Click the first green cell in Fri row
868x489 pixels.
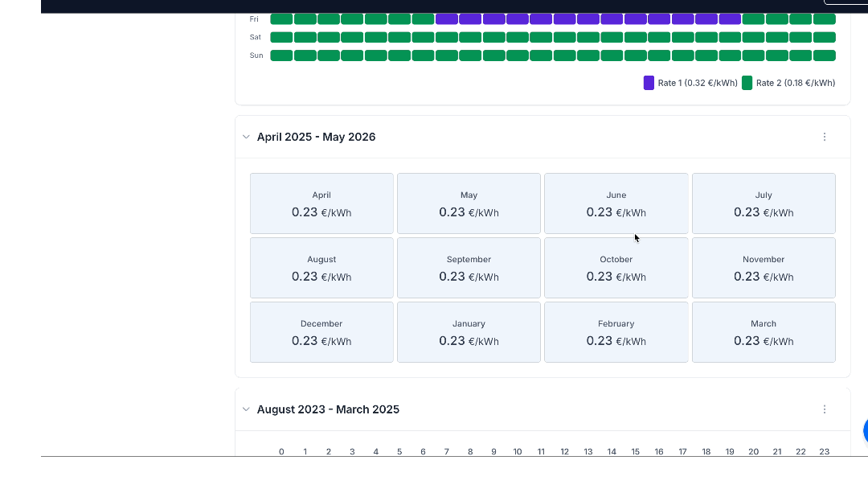281,18
